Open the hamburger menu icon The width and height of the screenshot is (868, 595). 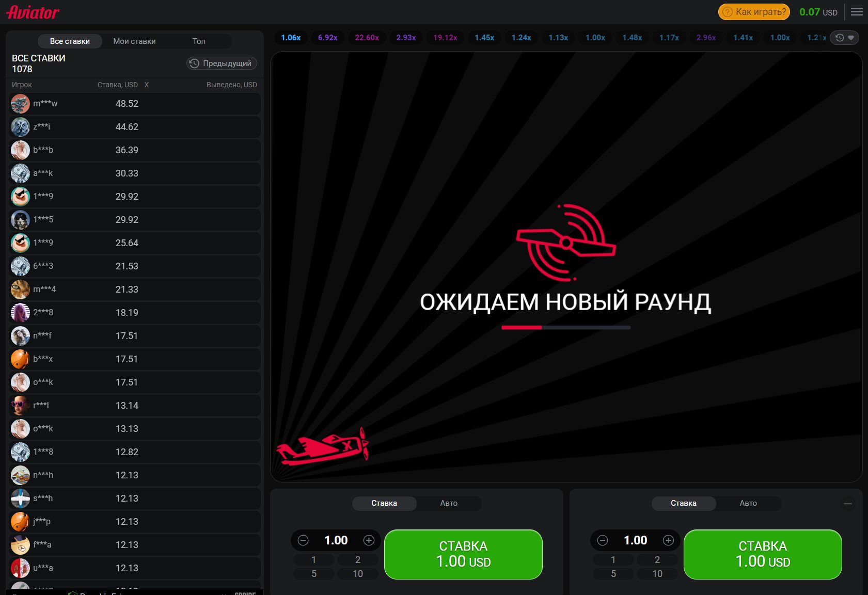tap(857, 12)
